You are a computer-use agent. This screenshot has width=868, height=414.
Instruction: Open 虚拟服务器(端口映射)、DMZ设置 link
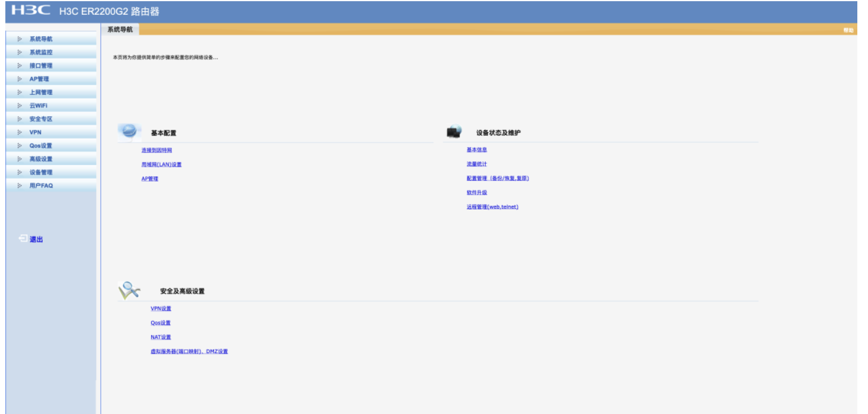[x=189, y=351]
